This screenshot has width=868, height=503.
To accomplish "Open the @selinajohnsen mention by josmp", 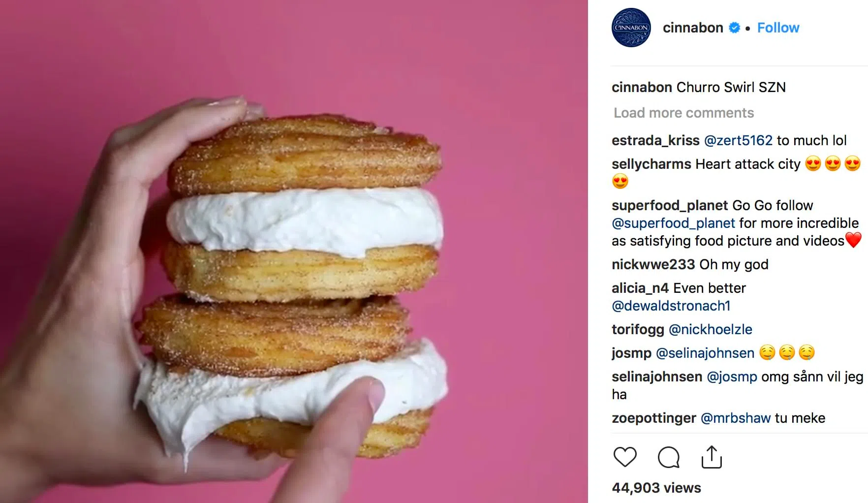I will pyautogui.click(x=705, y=353).
